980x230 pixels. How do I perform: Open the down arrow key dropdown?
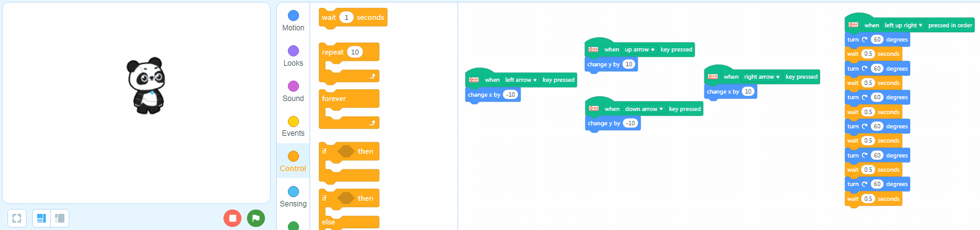[644, 109]
